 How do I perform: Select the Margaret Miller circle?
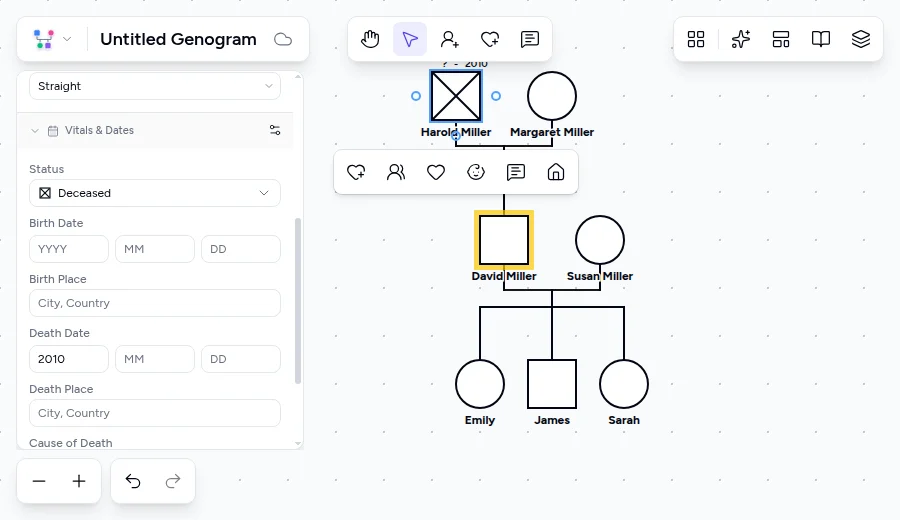[552, 96]
